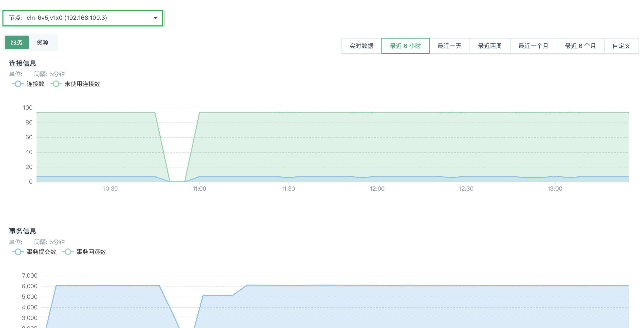Click the 12:00 label on connection chart
The height and width of the screenshot is (328, 644).
click(377, 189)
